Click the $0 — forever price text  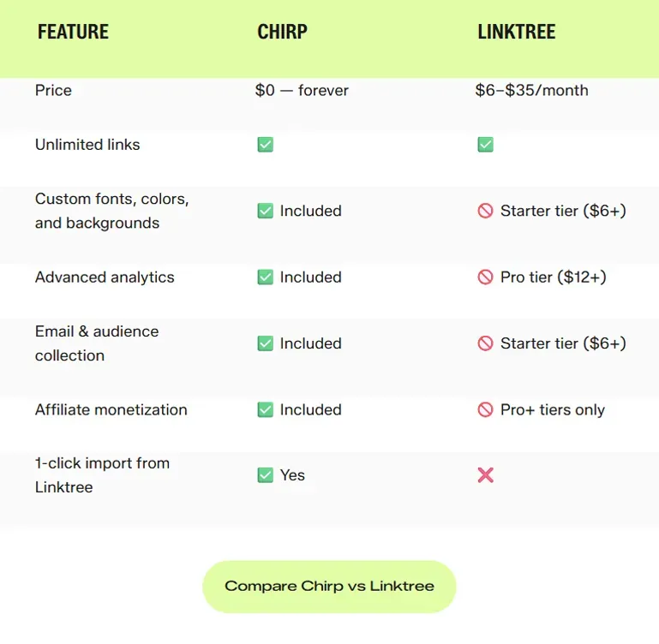(x=302, y=91)
